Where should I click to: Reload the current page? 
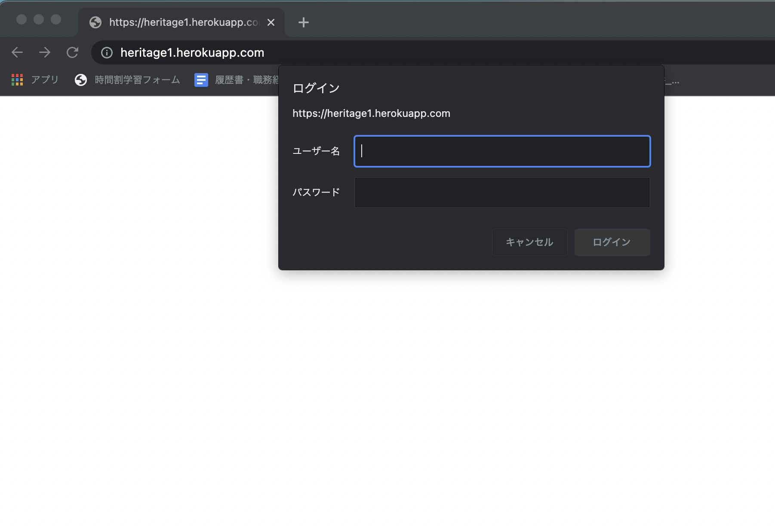tap(72, 52)
